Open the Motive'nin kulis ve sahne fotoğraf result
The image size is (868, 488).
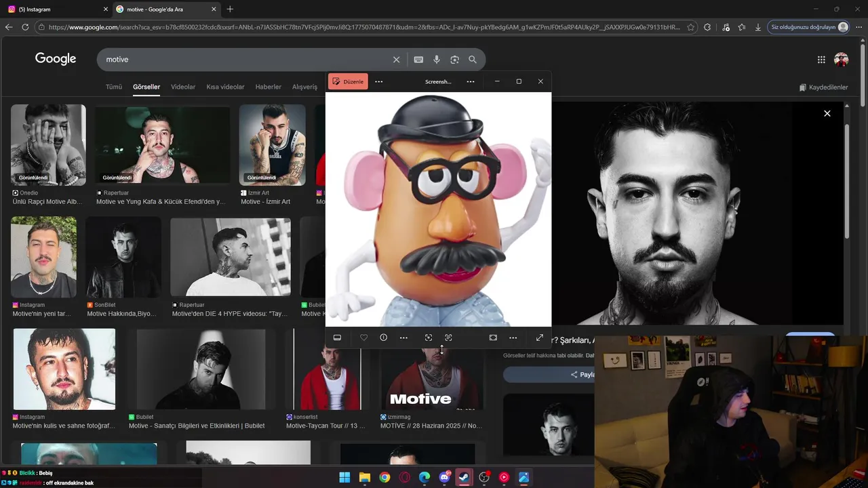tap(64, 369)
